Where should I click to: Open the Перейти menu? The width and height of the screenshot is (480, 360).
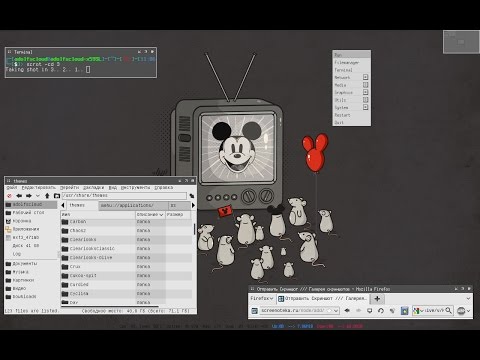coord(69,188)
